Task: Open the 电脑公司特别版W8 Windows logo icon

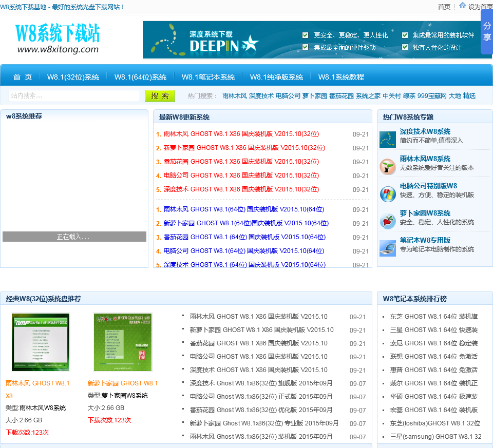Action: click(387, 194)
